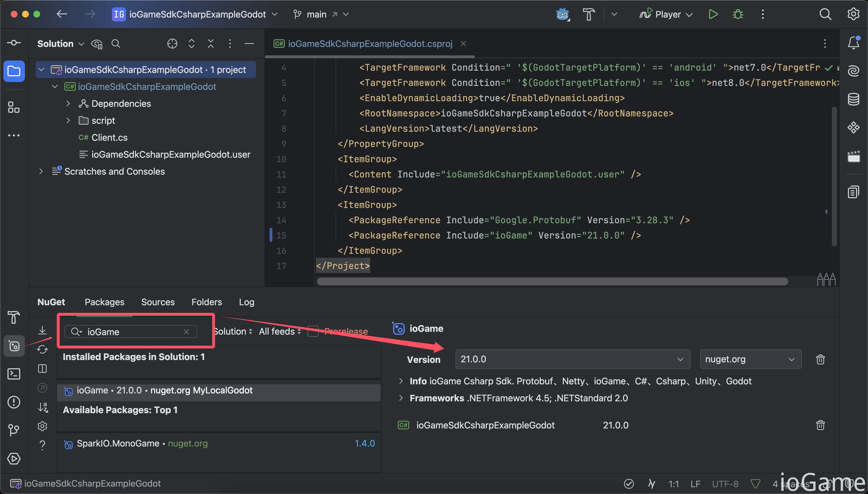Toggle the Prerelease checkbox

pos(313,331)
